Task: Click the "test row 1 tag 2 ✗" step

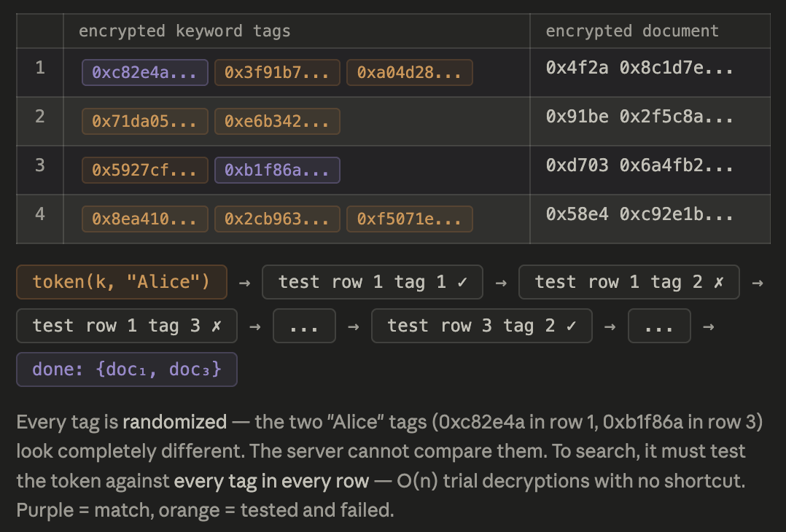Action: (x=629, y=282)
